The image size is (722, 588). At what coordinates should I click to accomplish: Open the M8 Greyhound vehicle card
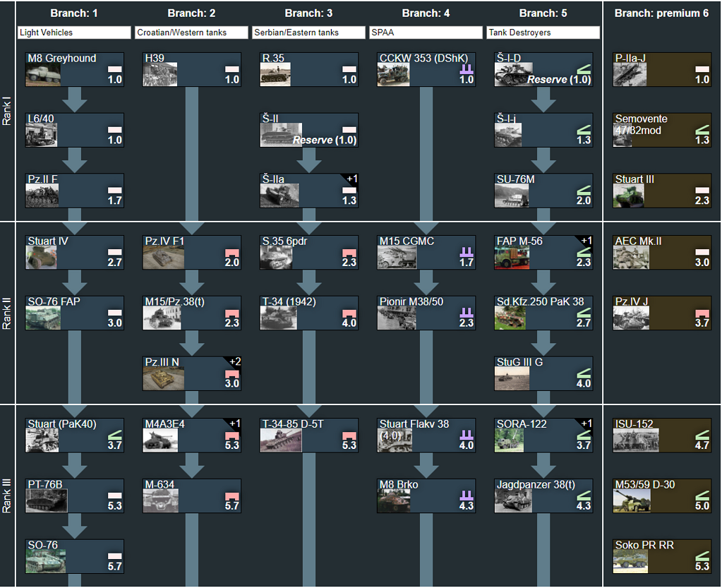click(x=74, y=68)
